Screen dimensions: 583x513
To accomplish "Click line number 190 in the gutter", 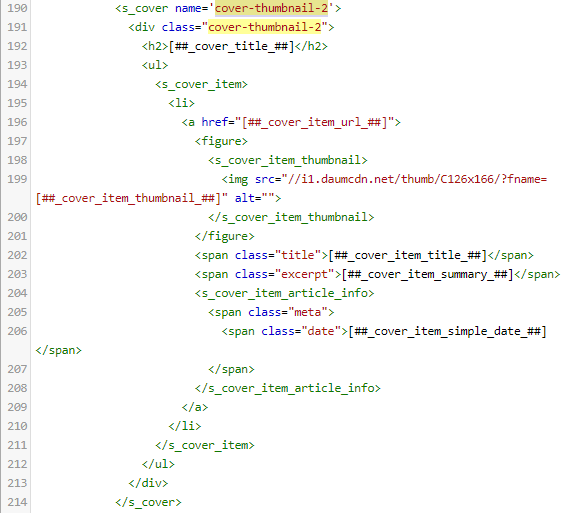I will point(17,8).
